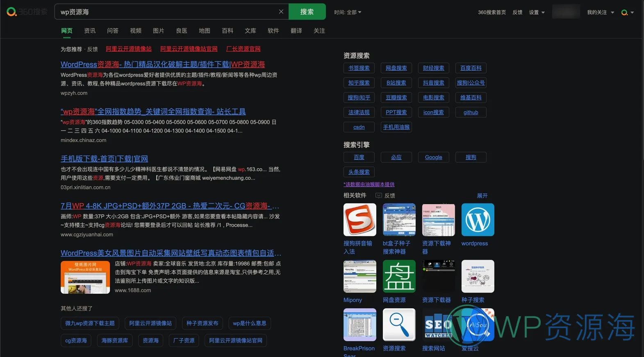The height and width of the screenshot is (357, 644).
Task: Switch engine to 头条搜索
Action: click(x=359, y=172)
